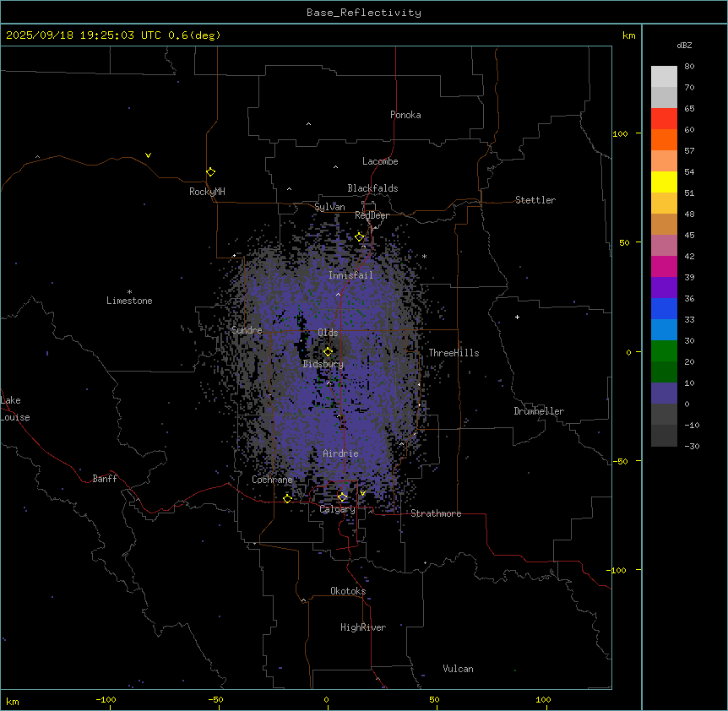
Task: Click the yellow diamond marker above RockyMH
Action: tap(210, 171)
